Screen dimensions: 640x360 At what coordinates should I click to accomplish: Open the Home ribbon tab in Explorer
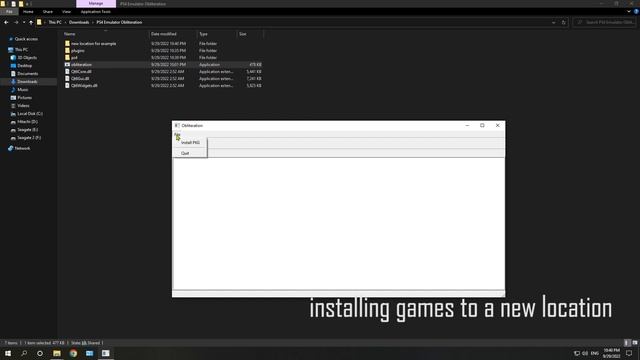(x=28, y=12)
